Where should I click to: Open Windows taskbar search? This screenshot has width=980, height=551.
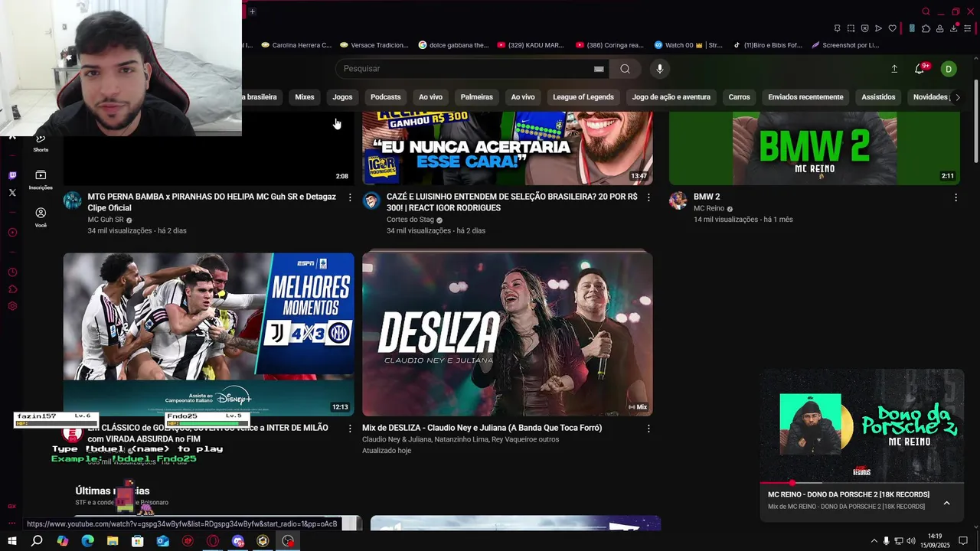[37, 541]
